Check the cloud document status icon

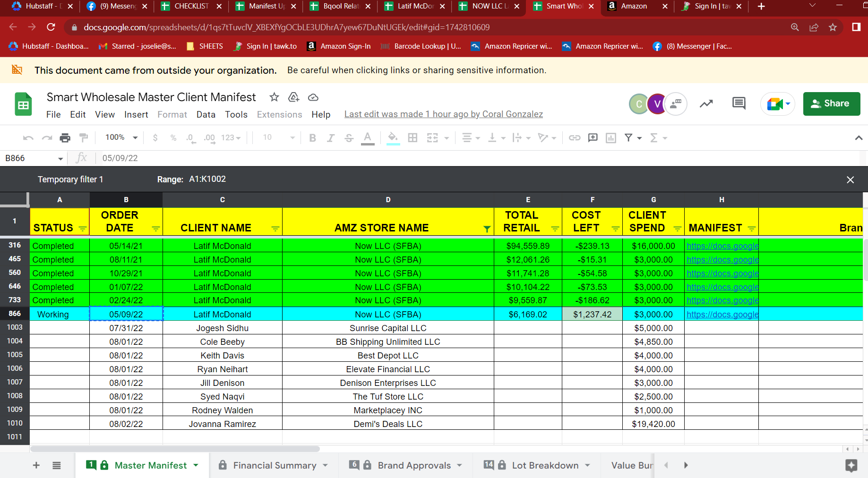click(x=313, y=97)
